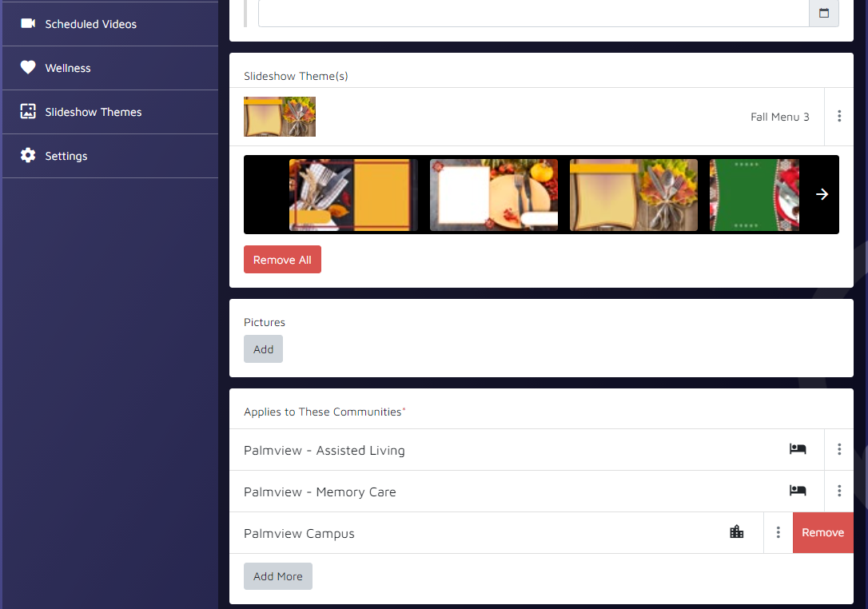Open Settings via the gear icon
The height and width of the screenshot is (609, 868).
point(29,156)
